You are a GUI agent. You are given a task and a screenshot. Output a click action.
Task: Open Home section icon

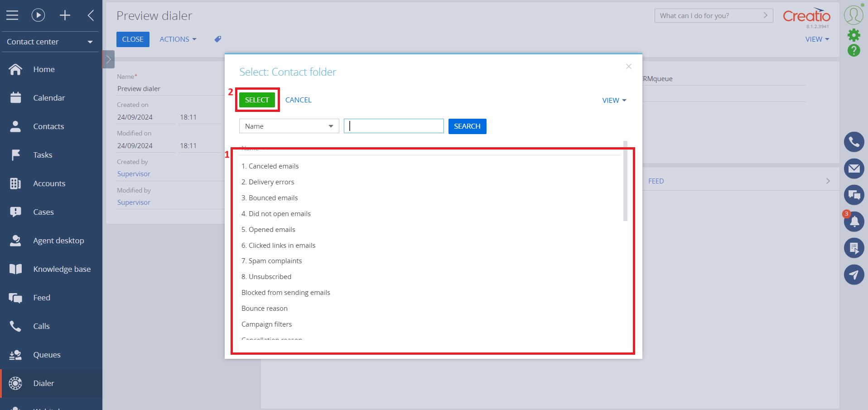[15, 69]
